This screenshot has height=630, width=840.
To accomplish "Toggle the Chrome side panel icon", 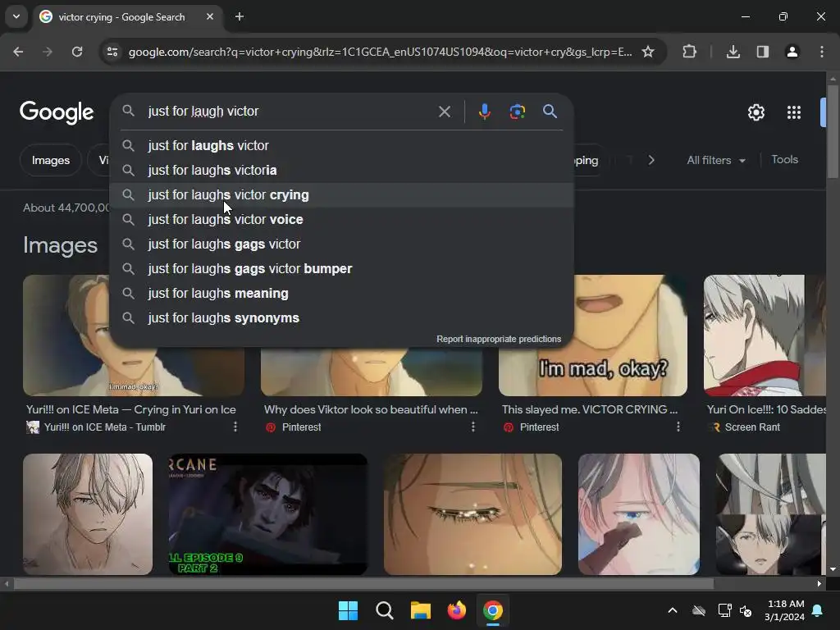I will [762, 52].
